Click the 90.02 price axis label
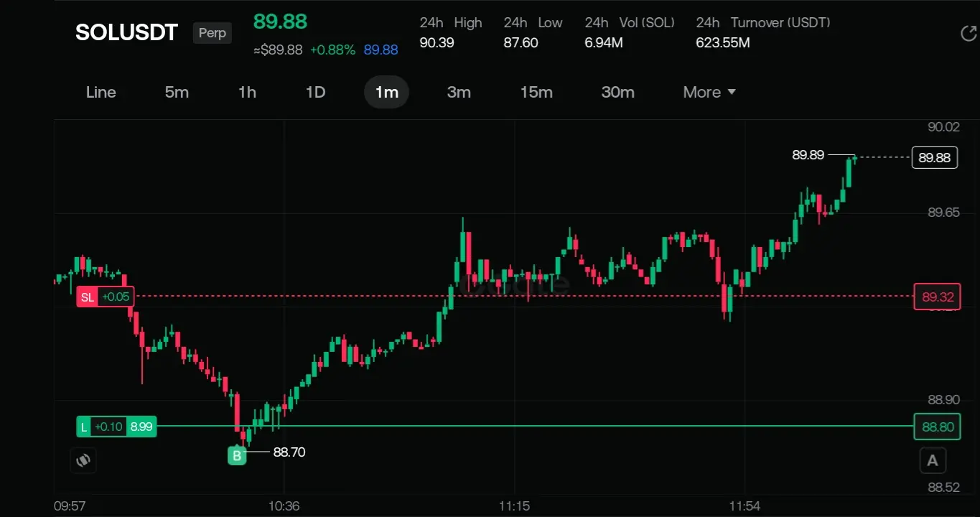This screenshot has width=980, height=517. click(943, 127)
